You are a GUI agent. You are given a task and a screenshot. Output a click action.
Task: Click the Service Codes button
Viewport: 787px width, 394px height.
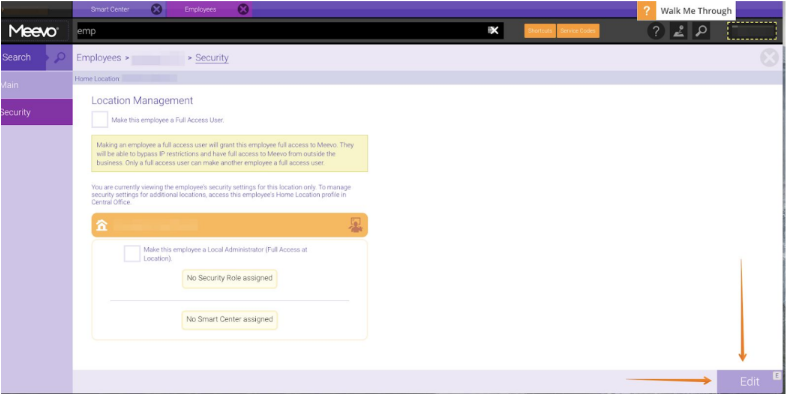point(578,31)
